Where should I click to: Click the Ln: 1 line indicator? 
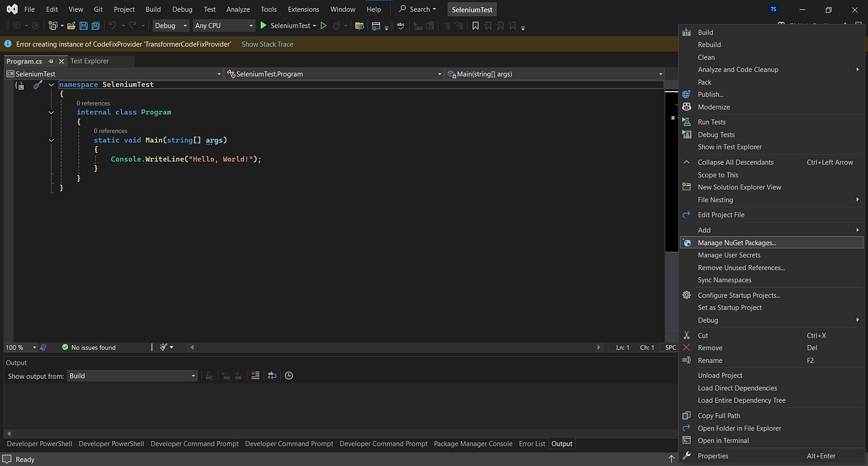pos(622,347)
